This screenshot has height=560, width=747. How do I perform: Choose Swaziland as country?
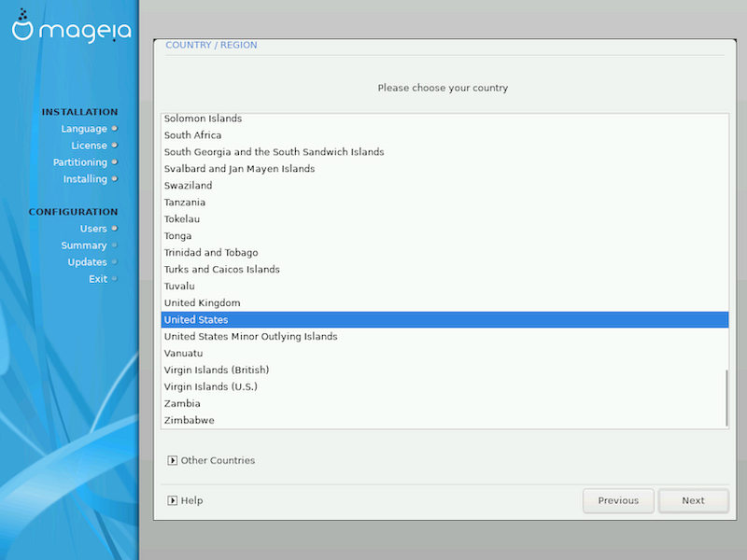(x=445, y=185)
